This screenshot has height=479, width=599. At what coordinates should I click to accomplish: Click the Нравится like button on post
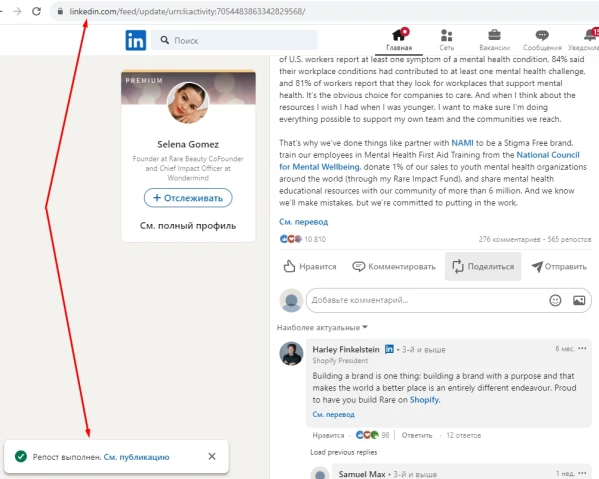click(x=310, y=266)
